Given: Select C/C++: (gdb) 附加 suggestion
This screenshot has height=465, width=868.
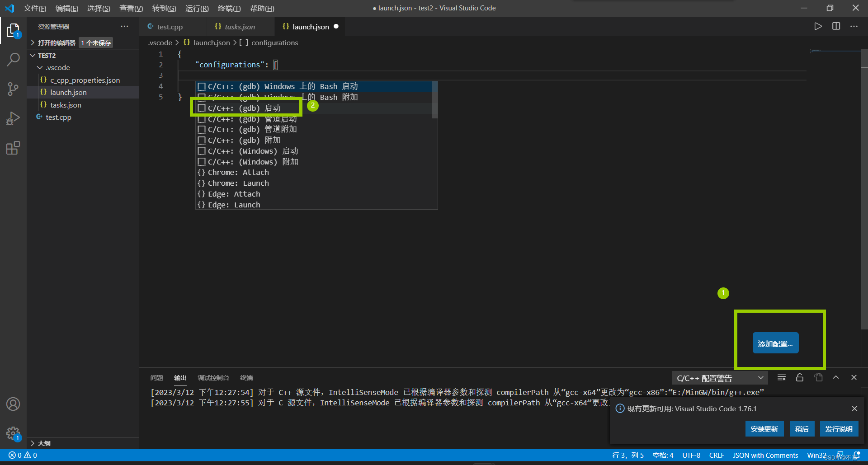Looking at the screenshot, I should [314, 140].
